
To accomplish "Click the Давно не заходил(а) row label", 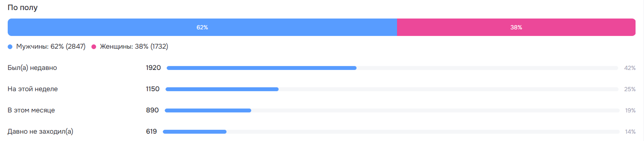I will (x=41, y=131).
